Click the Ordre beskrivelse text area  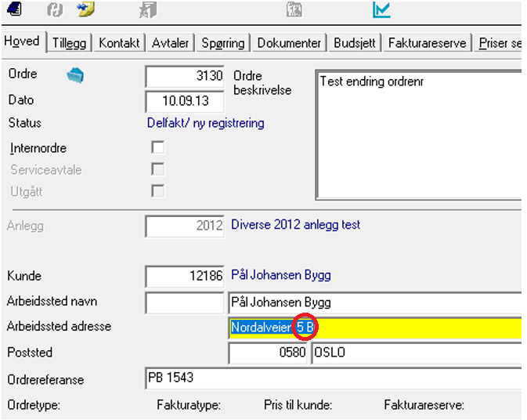[419, 135]
